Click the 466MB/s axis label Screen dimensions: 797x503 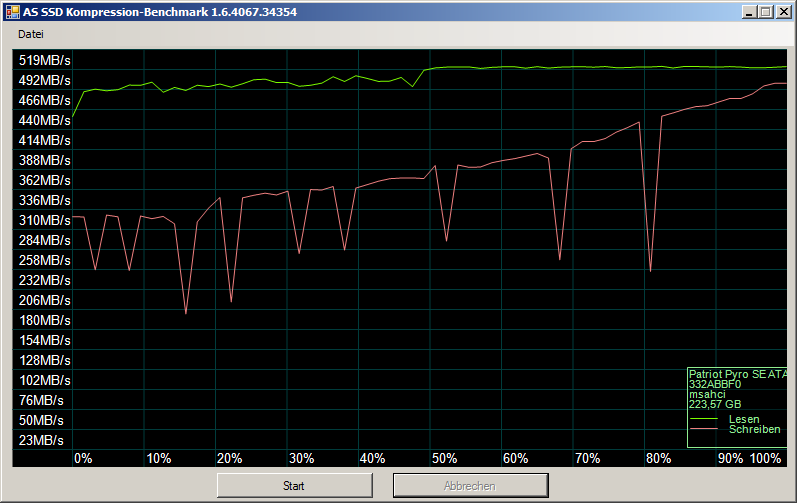pos(44,100)
